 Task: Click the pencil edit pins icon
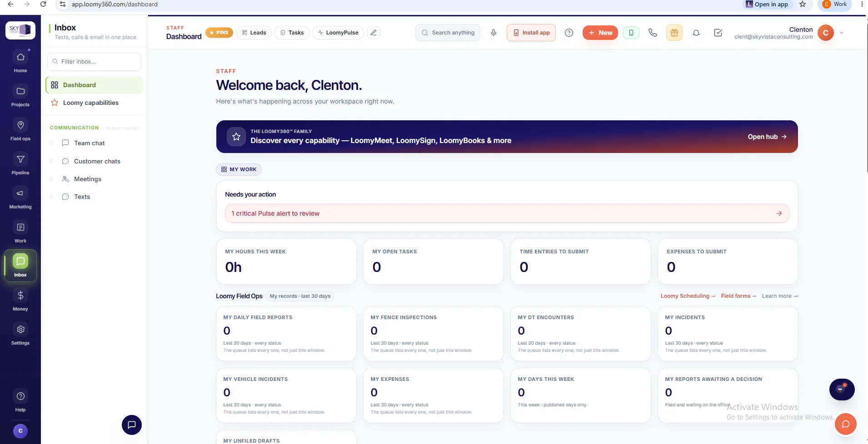(374, 33)
